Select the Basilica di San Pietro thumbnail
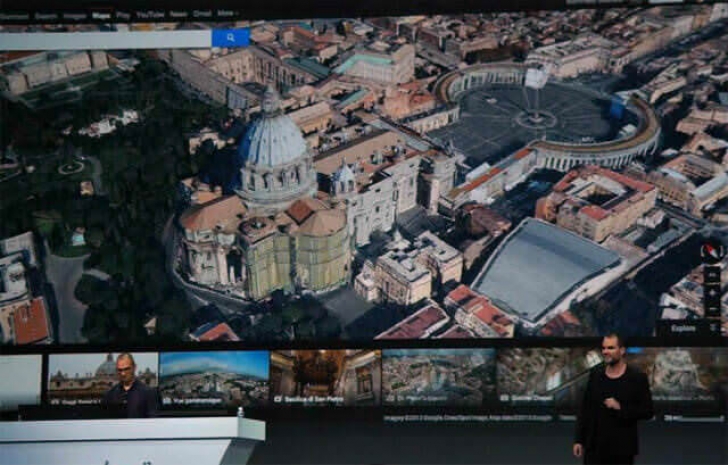The image size is (728, 465). point(325,376)
